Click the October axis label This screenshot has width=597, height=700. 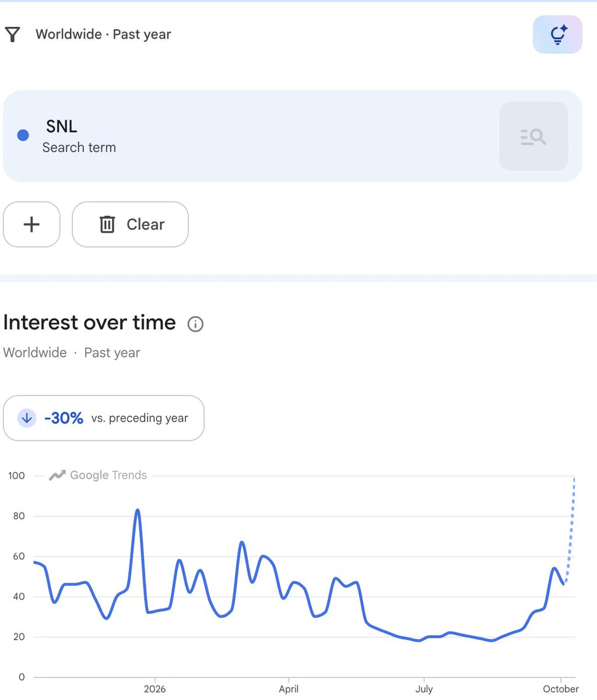pyautogui.click(x=561, y=689)
